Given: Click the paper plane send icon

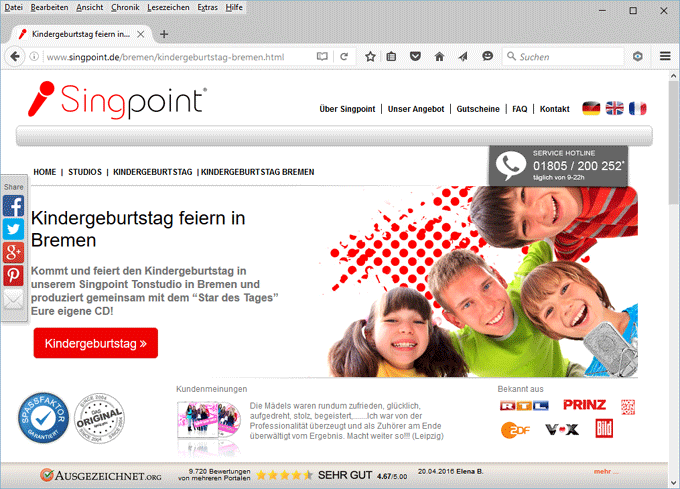Looking at the screenshot, I should (x=463, y=56).
